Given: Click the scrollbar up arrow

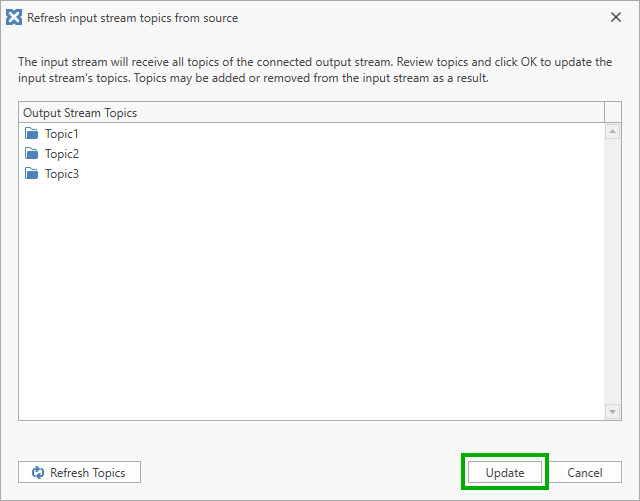Looking at the screenshot, I should pyautogui.click(x=612, y=131).
